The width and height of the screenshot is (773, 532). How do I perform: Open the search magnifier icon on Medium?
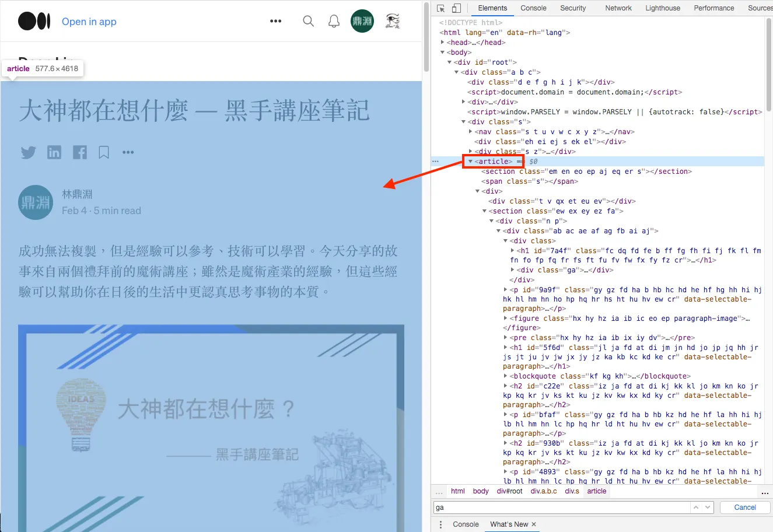coord(309,22)
